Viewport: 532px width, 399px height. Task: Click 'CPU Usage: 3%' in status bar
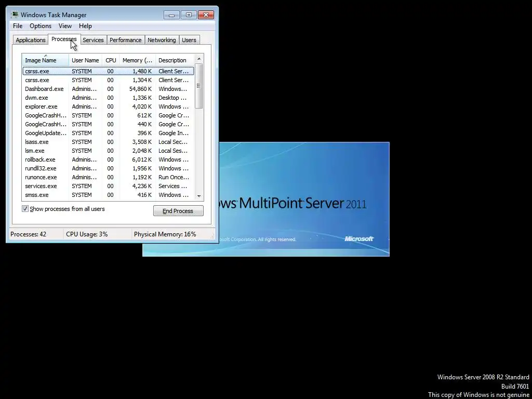(87, 234)
